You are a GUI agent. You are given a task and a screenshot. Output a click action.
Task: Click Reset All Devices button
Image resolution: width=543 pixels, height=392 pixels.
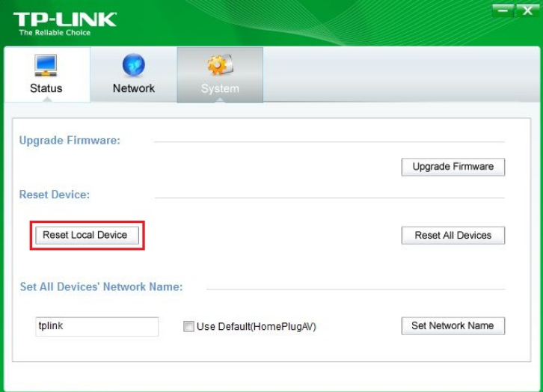453,236
